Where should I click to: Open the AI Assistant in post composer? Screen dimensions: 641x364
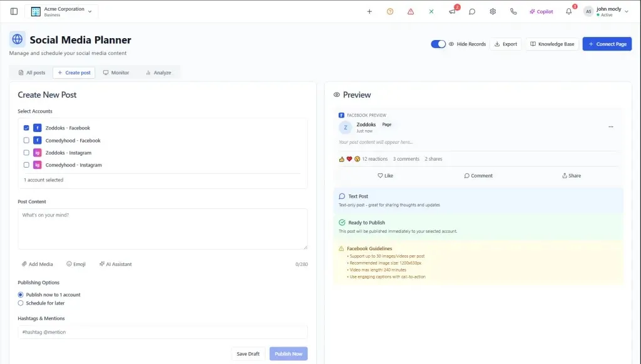point(115,263)
